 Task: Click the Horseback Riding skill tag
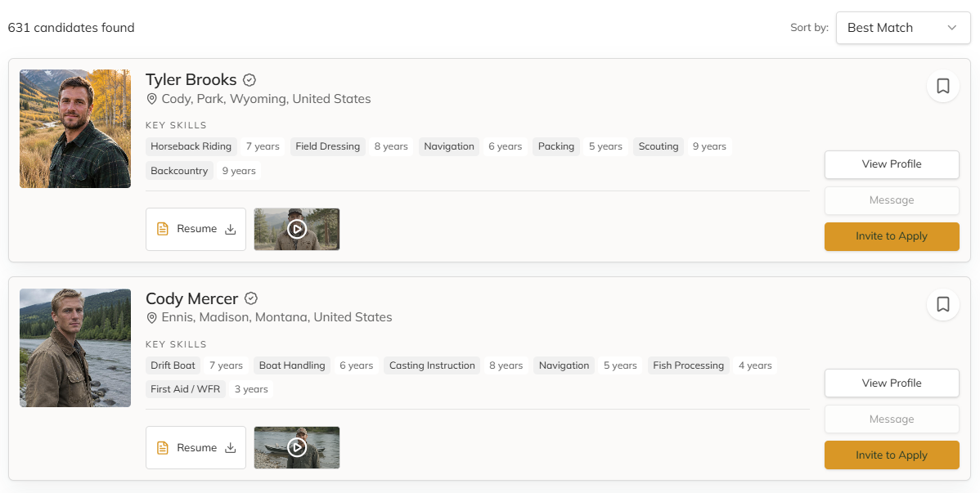click(x=191, y=146)
